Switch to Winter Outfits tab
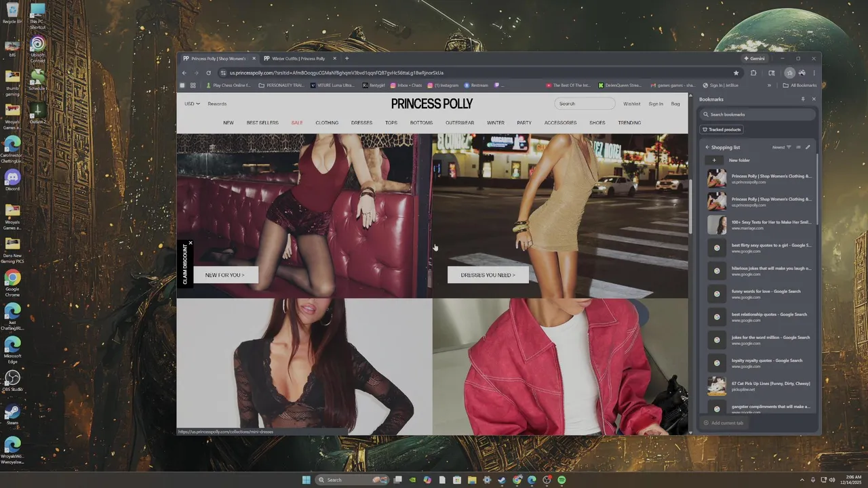868x488 pixels. click(298, 58)
